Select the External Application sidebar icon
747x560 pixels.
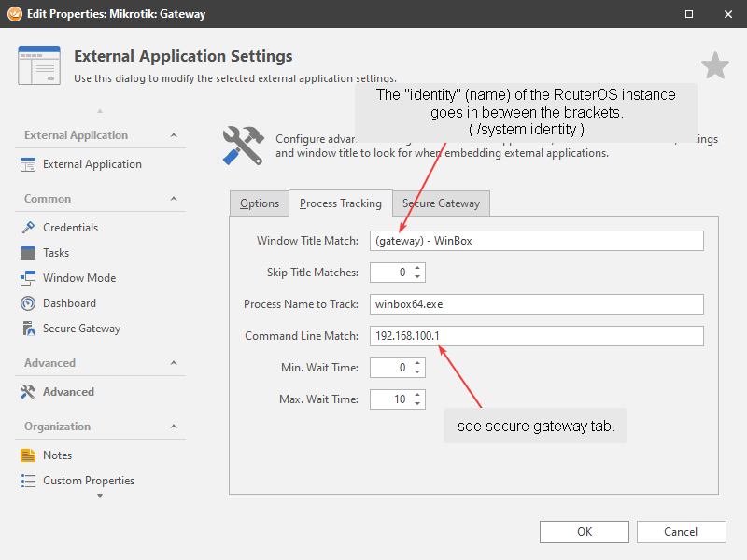tap(27, 164)
